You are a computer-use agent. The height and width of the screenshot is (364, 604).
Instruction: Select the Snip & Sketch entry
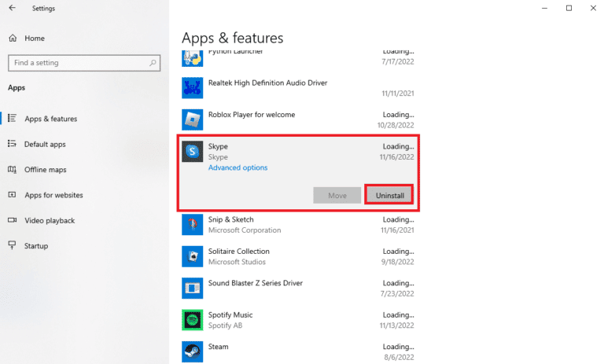pyautogui.click(x=298, y=225)
